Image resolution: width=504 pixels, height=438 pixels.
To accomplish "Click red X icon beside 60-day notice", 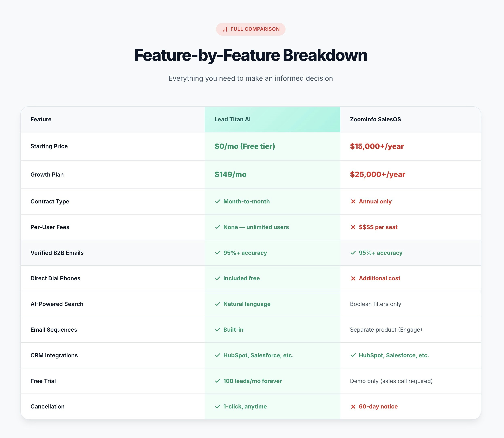I will pos(353,406).
